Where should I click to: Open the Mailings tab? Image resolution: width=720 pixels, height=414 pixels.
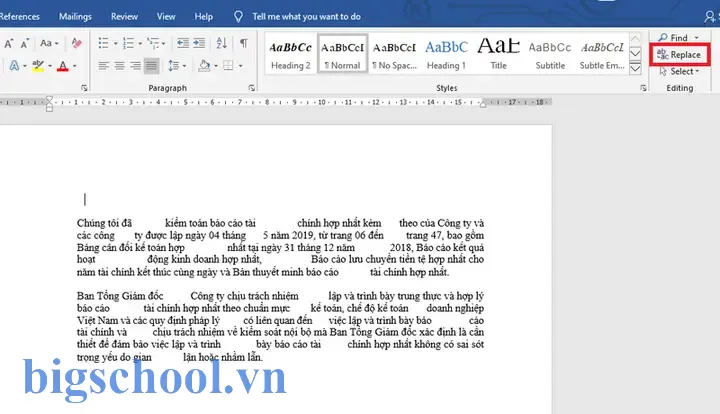click(x=75, y=17)
